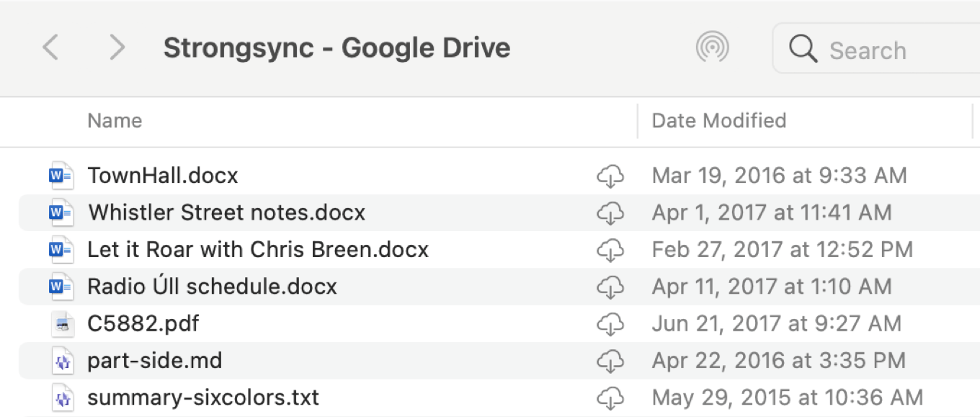
Task: Click the summary-sixcolors.txt file icon
Action: pos(63,398)
